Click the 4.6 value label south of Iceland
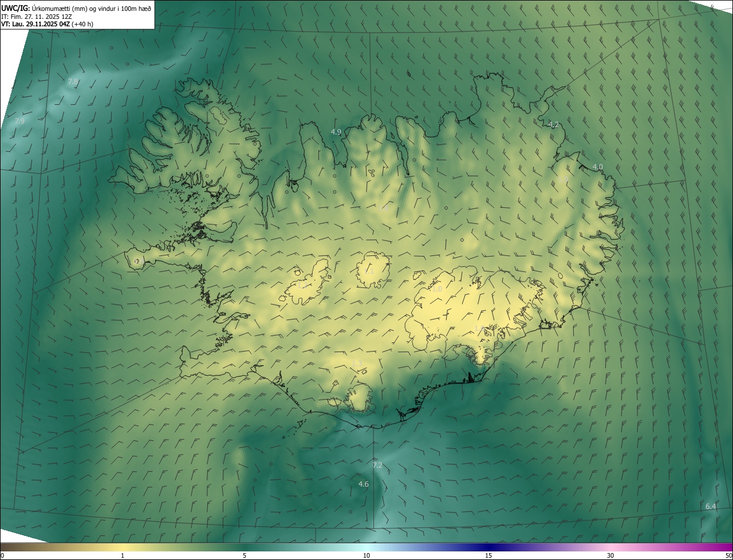The image size is (733, 560). coord(364,484)
